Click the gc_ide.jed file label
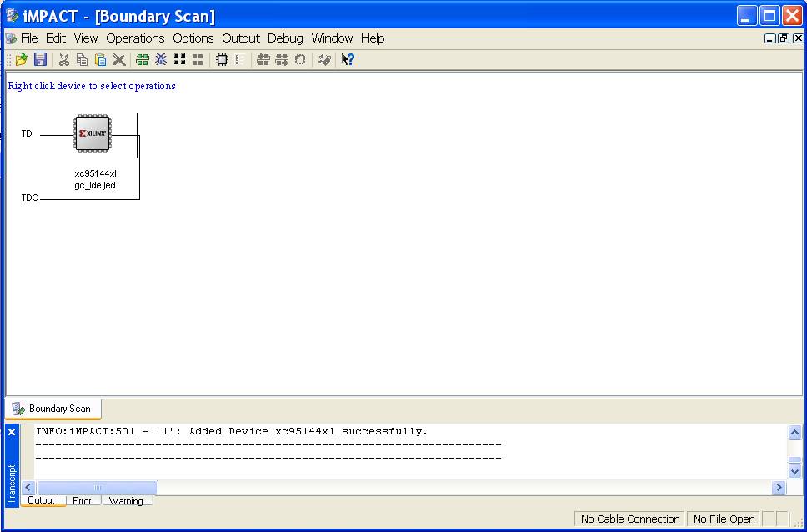This screenshot has width=807, height=532. coord(95,185)
